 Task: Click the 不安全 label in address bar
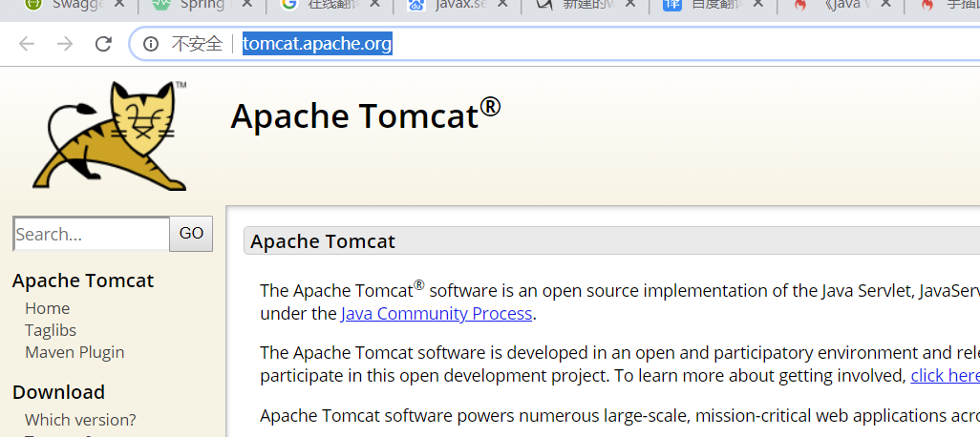click(197, 44)
